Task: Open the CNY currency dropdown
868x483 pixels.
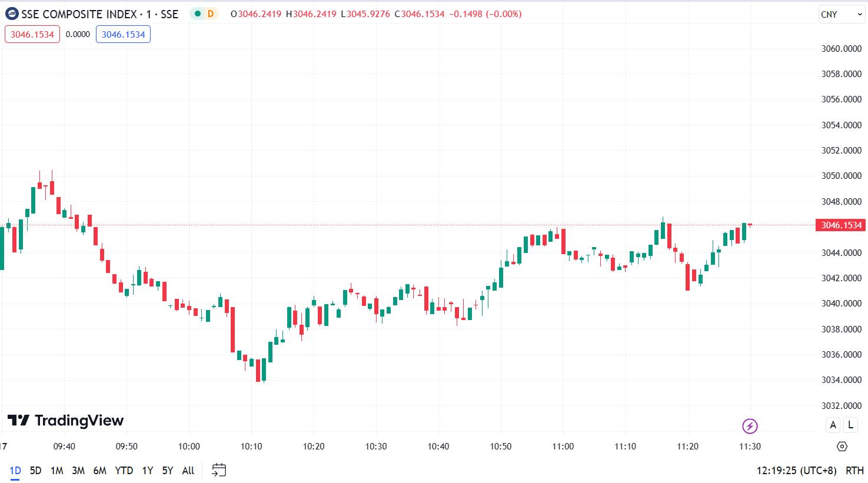Action: 842,15
